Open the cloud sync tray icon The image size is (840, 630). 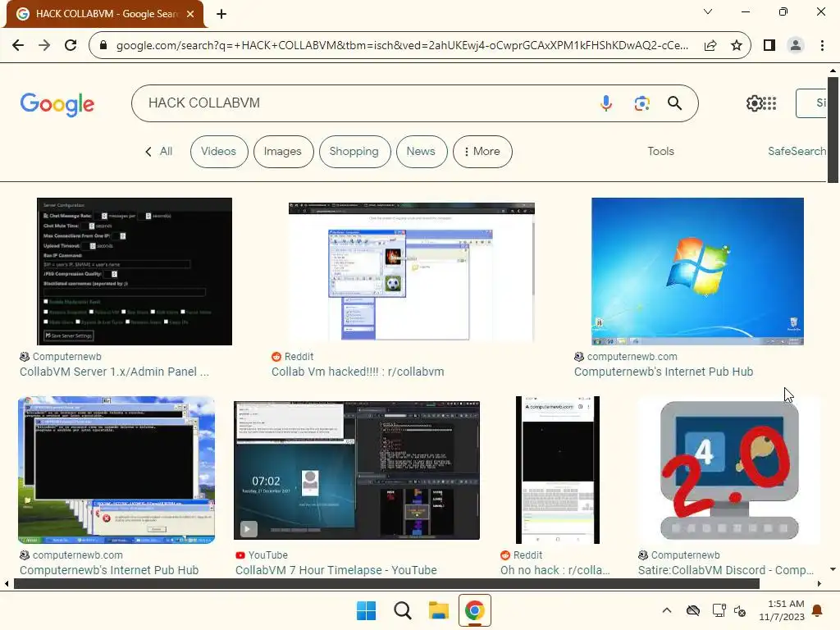tap(692, 610)
